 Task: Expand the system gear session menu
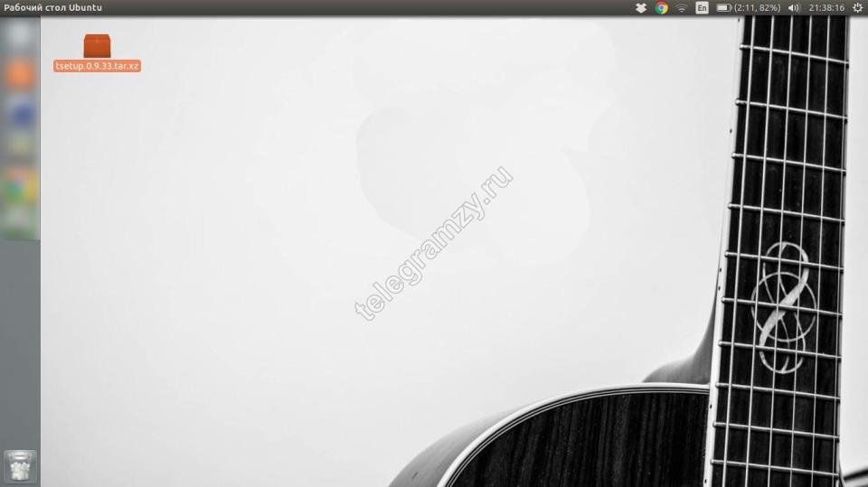point(857,8)
